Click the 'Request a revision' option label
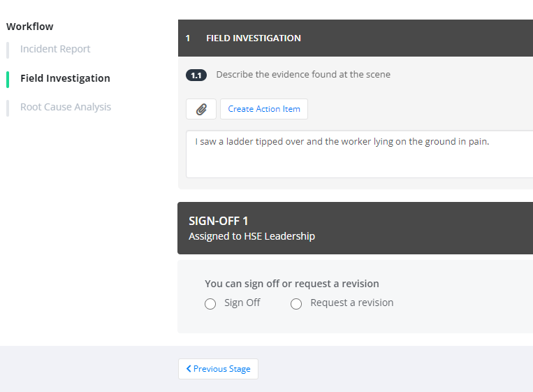The height and width of the screenshot is (392, 533). point(352,303)
